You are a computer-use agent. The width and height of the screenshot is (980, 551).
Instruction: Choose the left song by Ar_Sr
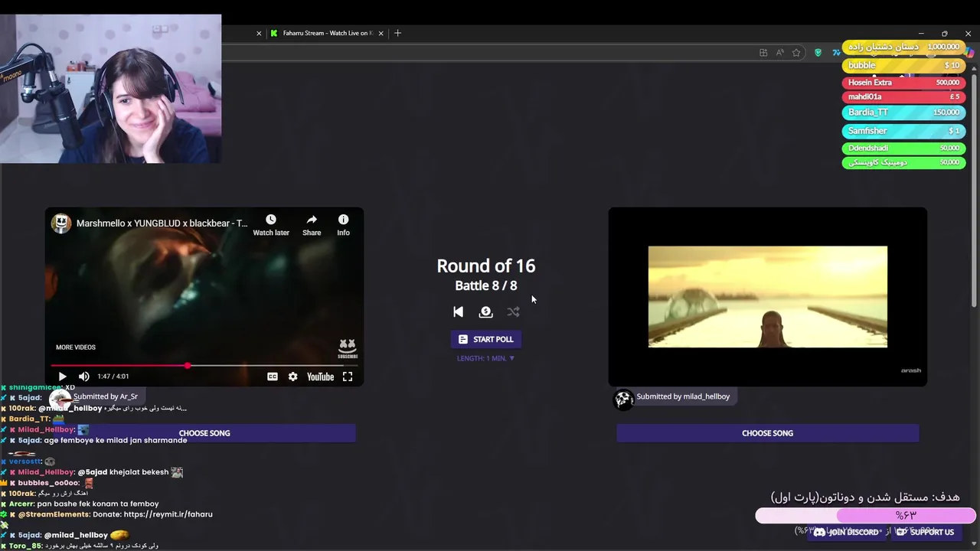204,433
